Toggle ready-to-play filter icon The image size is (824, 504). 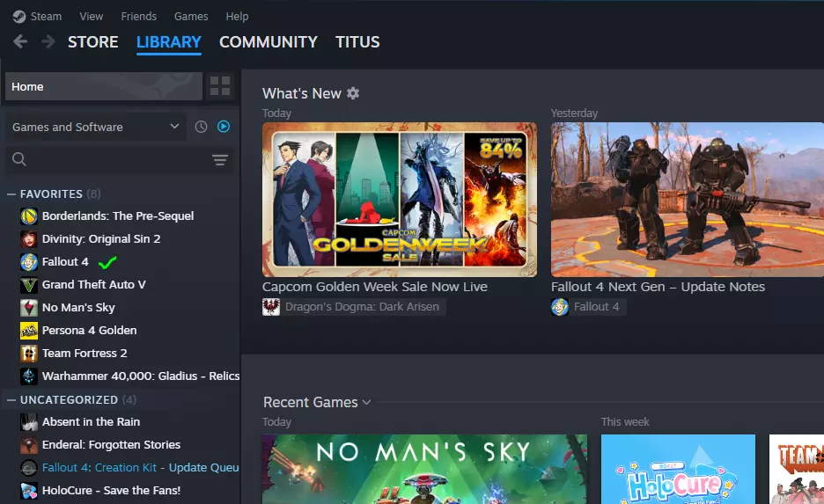click(x=224, y=127)
